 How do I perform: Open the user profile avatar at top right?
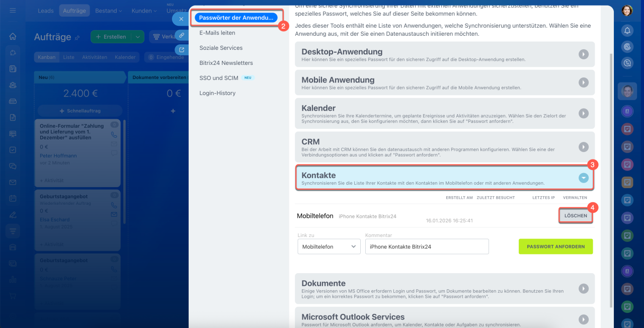click(x=627, y=11)
